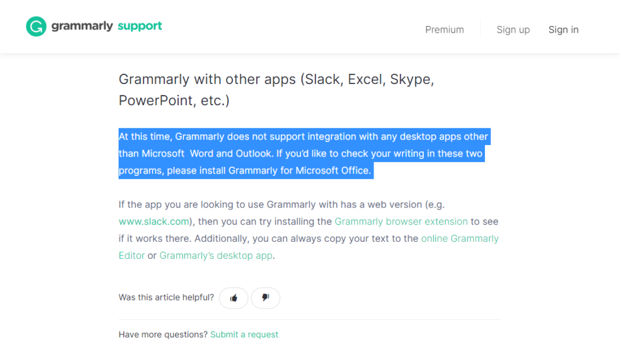Open the Grammarly's desktop app link
Screen dimensions: 620x364
216,255
